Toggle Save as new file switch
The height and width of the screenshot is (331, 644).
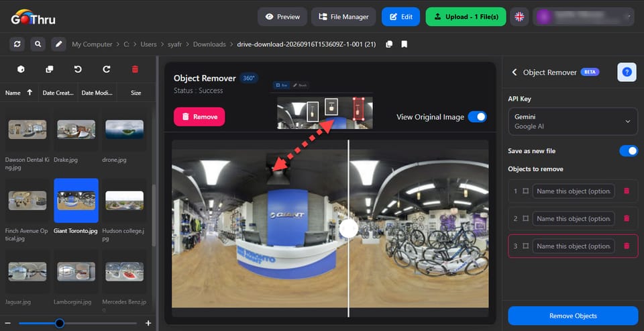click(629, 151)
